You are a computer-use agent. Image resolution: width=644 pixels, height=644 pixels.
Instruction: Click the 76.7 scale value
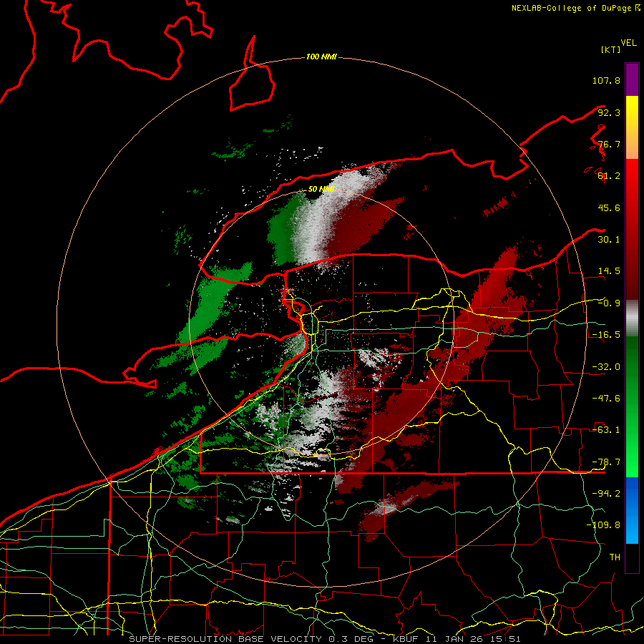click(x=609, y=144)
